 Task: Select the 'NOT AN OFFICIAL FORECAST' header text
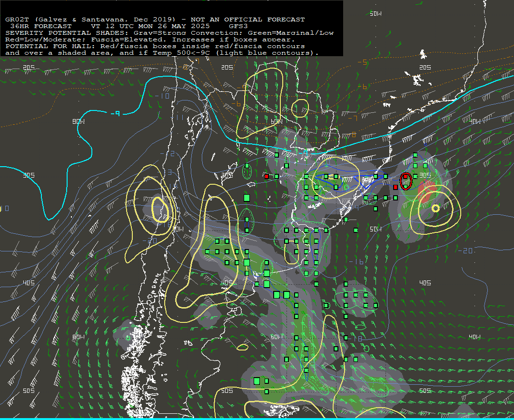pos(248,20)
